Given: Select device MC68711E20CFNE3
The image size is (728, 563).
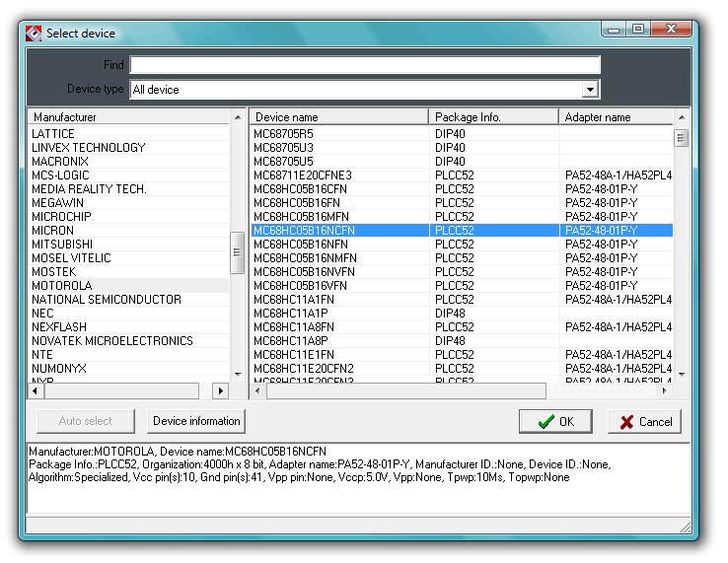Looking at the screenshot, I should click(x=462, y=175).
